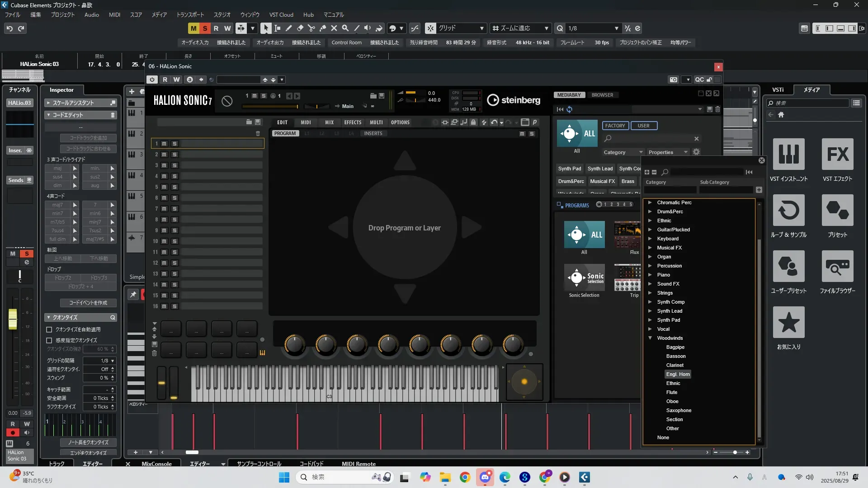868x488 pixels.
Task: Open the VST インストゥルメント media tile
Action: pos(788,155)
